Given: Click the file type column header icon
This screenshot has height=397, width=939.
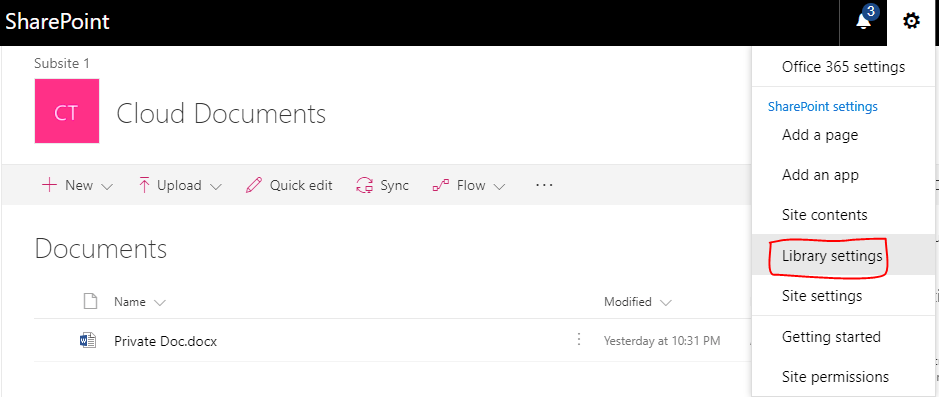Looking at the screenshot, I should point(90,302).
